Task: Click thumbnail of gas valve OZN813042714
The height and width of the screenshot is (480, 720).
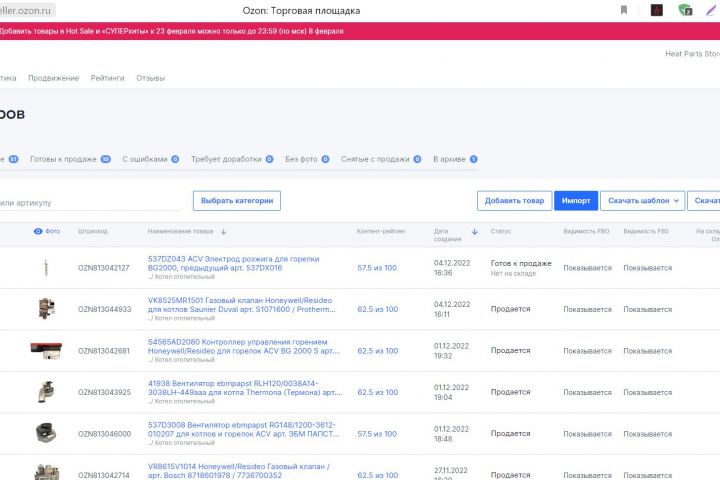Action: coord(46,472)
